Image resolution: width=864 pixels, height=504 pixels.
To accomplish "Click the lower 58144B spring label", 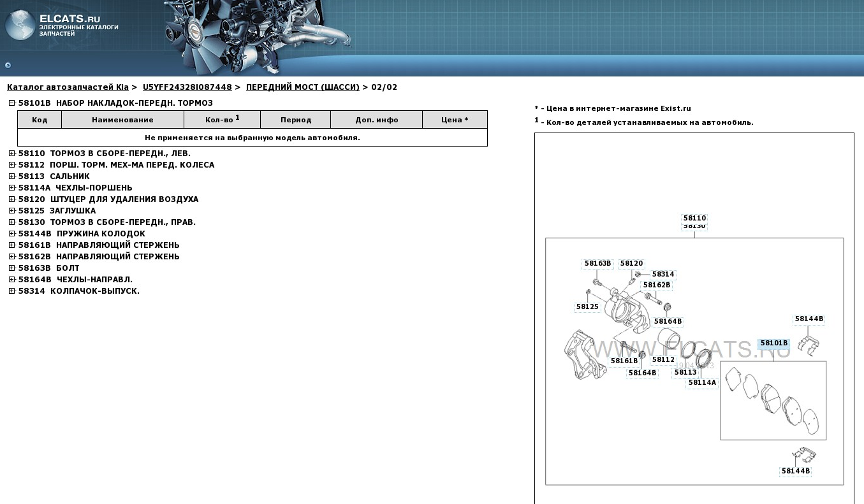I will click(796, 471).
